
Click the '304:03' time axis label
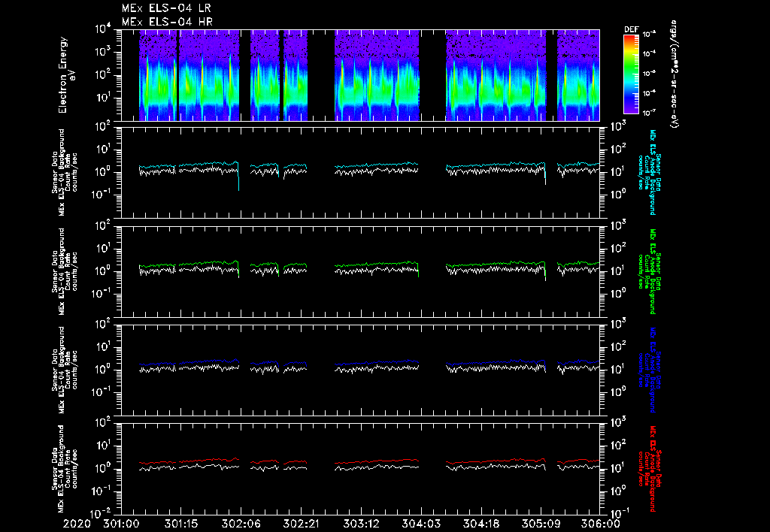pyautogui.click(x=421, y=524)
